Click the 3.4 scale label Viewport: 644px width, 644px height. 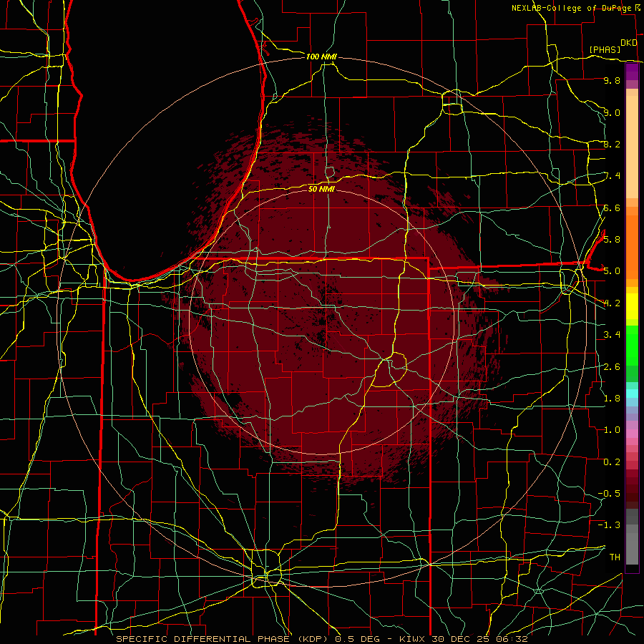click(x=612, y=334)
